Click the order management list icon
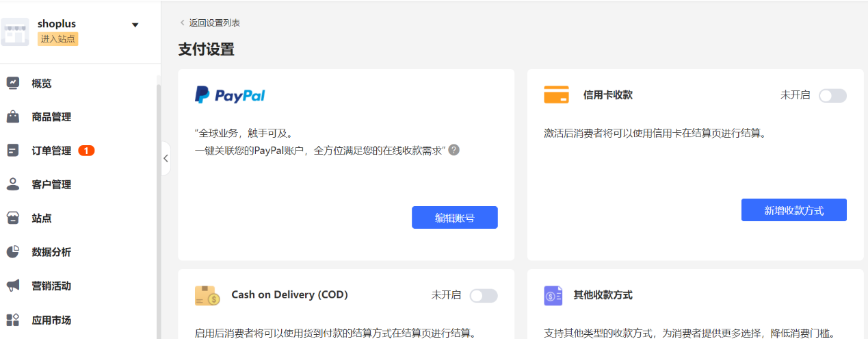Screen dimensions: 868x339 (x=13, y=151)
